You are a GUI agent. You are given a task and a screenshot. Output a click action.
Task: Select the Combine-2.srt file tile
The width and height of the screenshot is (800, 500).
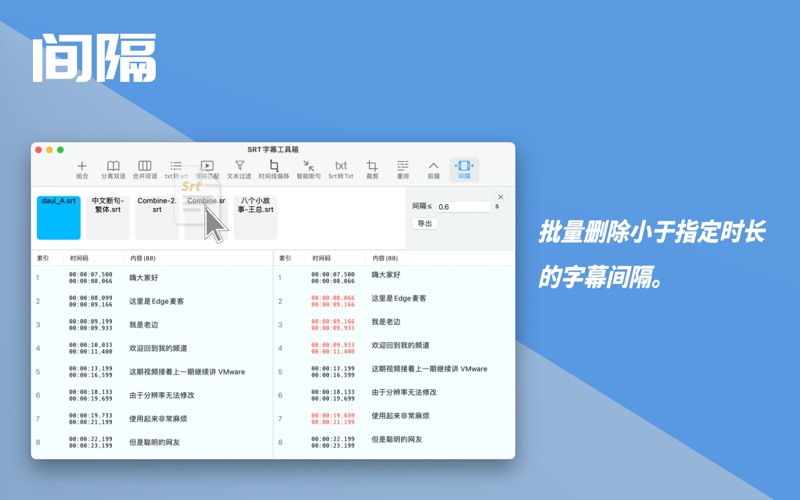[157, 218]
